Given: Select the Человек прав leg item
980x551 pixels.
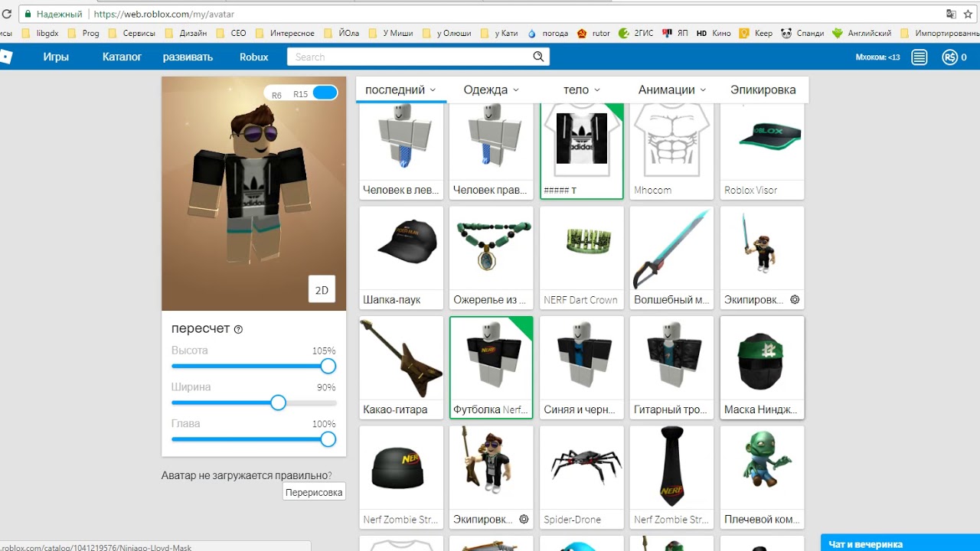Looking at the screenshot, I should (x=492, y=151).
